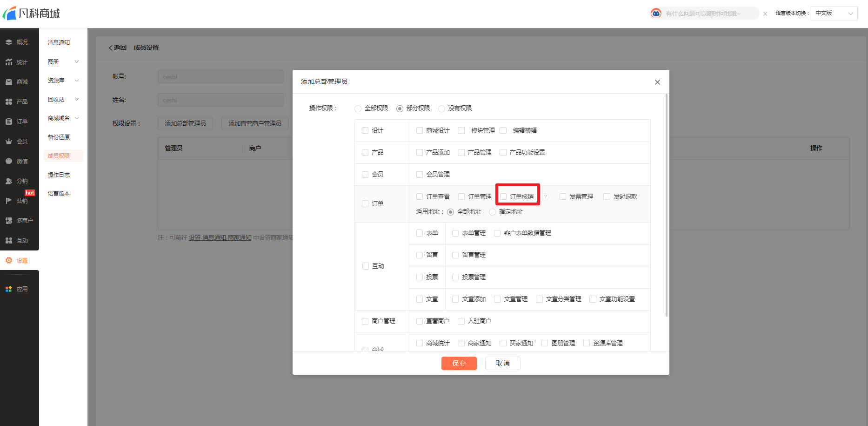
Task: Click the 微信 WeChat sidebar icon
Action: tap(9, 161)
